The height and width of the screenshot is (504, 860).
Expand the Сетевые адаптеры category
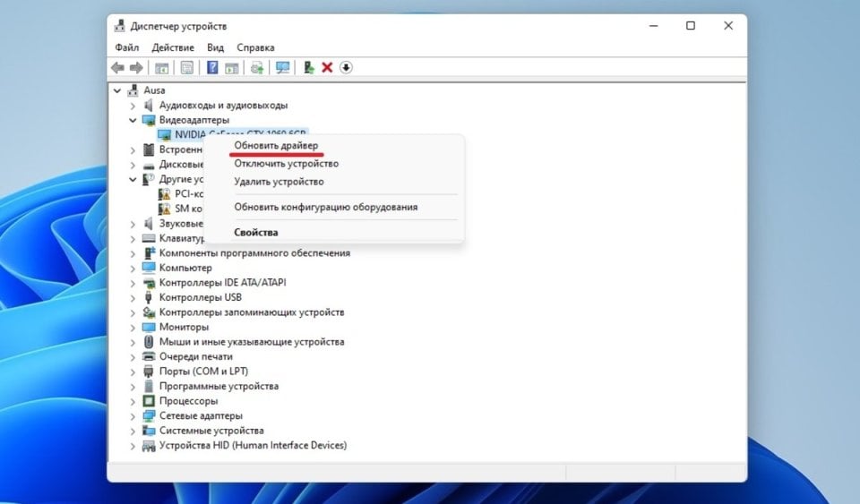(133, 416)
